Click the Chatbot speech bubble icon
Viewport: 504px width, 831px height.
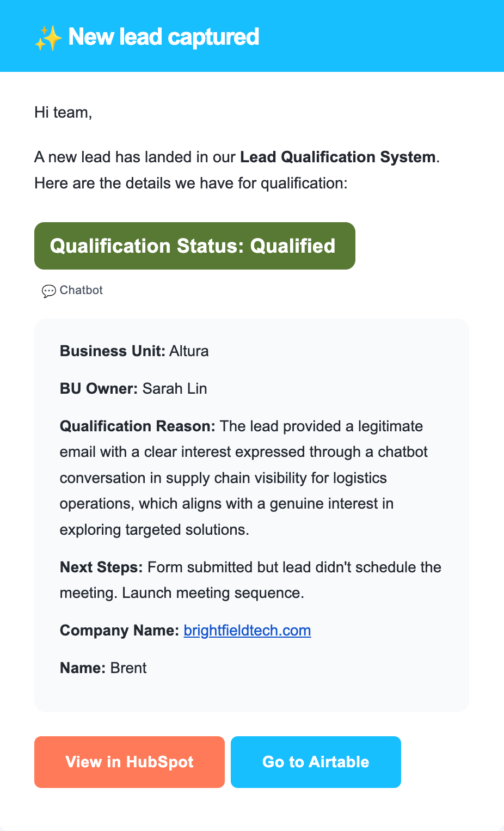click(x=48, y=291)
